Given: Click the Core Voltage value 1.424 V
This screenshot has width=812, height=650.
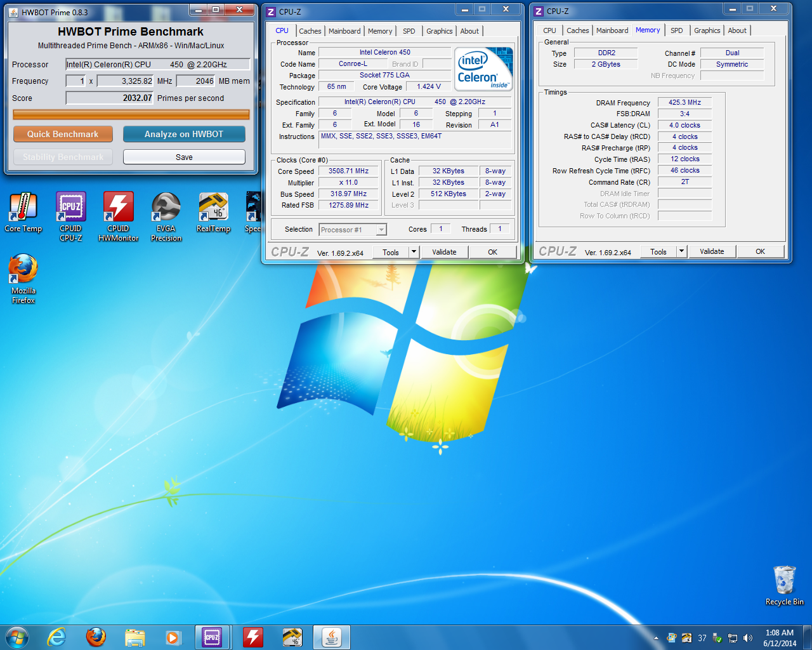Looking at the screenshot, I should [428, 86].
